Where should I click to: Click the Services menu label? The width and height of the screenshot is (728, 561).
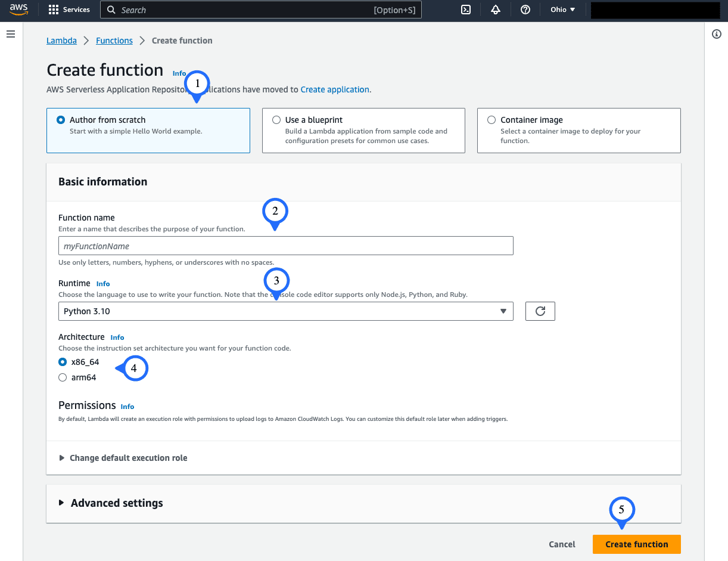(x=76, y=10)
